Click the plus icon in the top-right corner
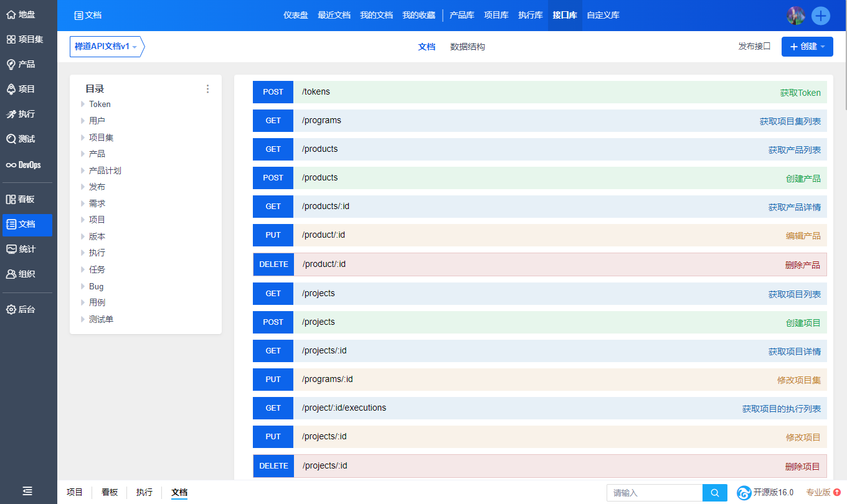The height and width of the screenshot is (504, 847). [821, 16]
